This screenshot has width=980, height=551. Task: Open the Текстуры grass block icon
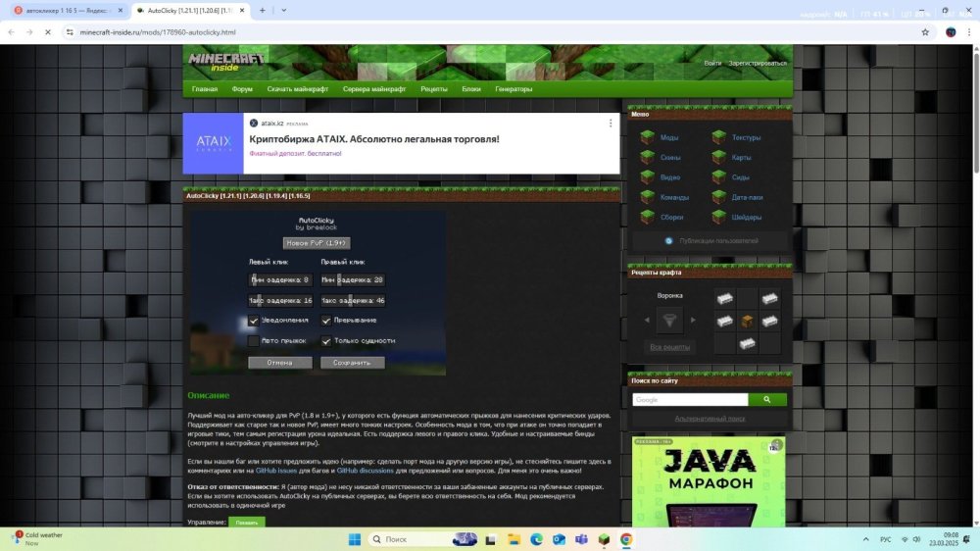[x=718, y=137]
